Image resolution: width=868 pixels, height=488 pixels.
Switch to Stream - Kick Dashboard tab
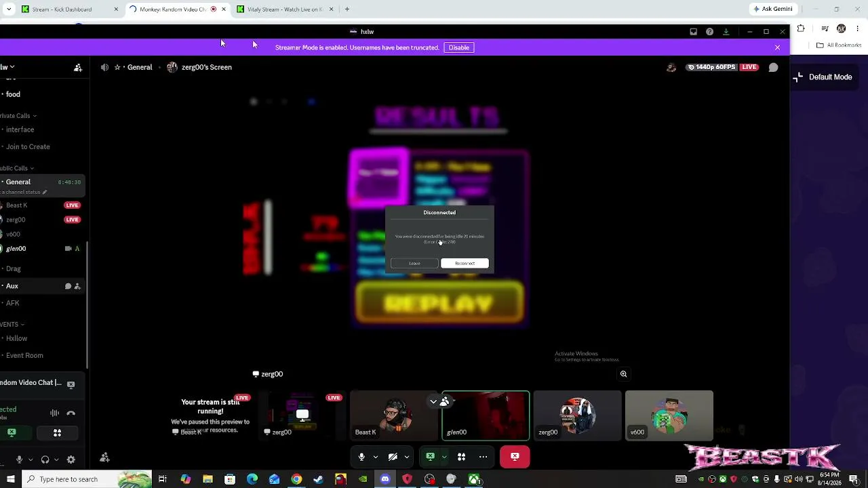(x=69, y=9)
